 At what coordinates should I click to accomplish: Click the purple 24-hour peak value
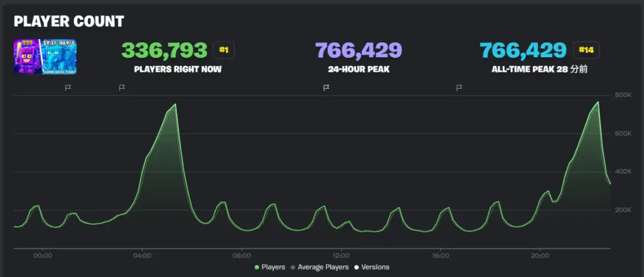click(x=358, y=50)
